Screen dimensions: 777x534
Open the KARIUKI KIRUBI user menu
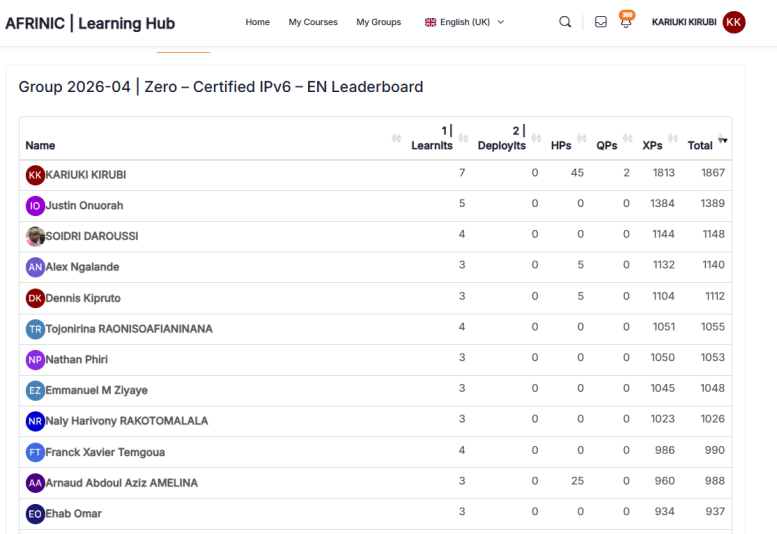coord(698,22)
